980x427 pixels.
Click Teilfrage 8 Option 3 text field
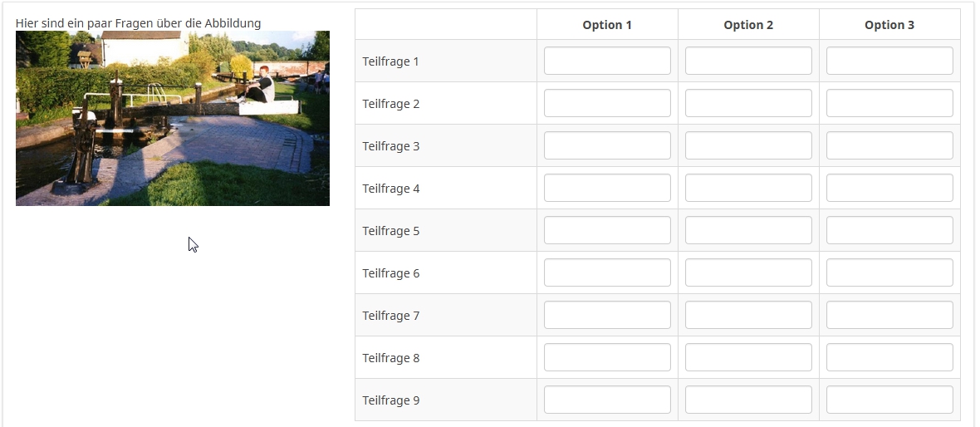pos(889,357)
